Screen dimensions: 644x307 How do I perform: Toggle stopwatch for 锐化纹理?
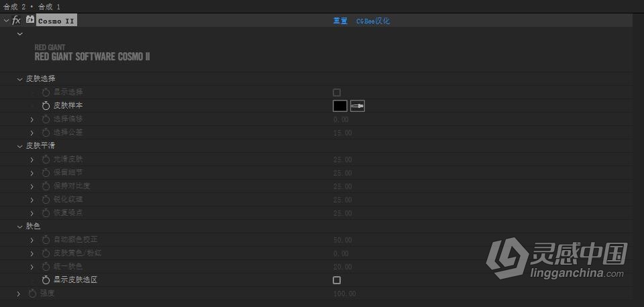coord(46,200)
